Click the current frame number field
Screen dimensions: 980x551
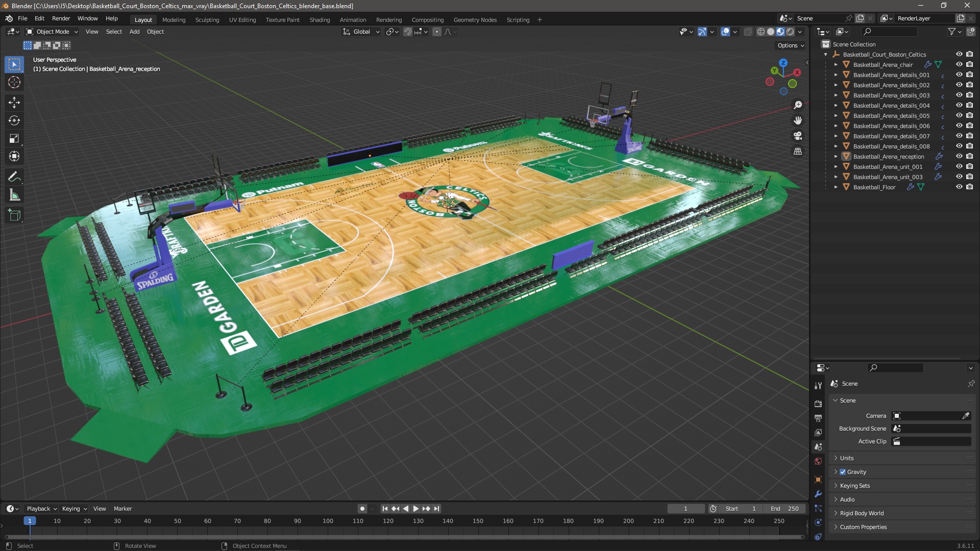pyautogui.click(x=685, y=509)
